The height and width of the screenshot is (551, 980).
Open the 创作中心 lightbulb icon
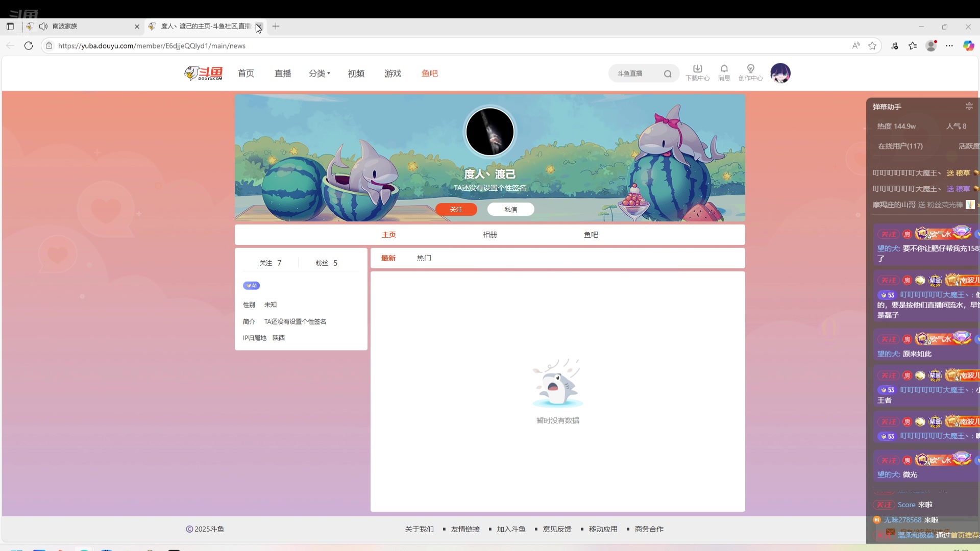(751, 72)
